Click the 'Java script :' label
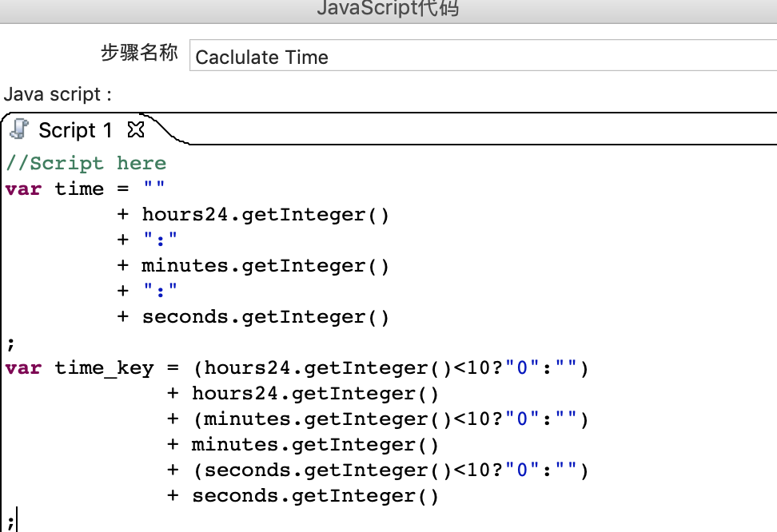 click(x=58, y=94)
